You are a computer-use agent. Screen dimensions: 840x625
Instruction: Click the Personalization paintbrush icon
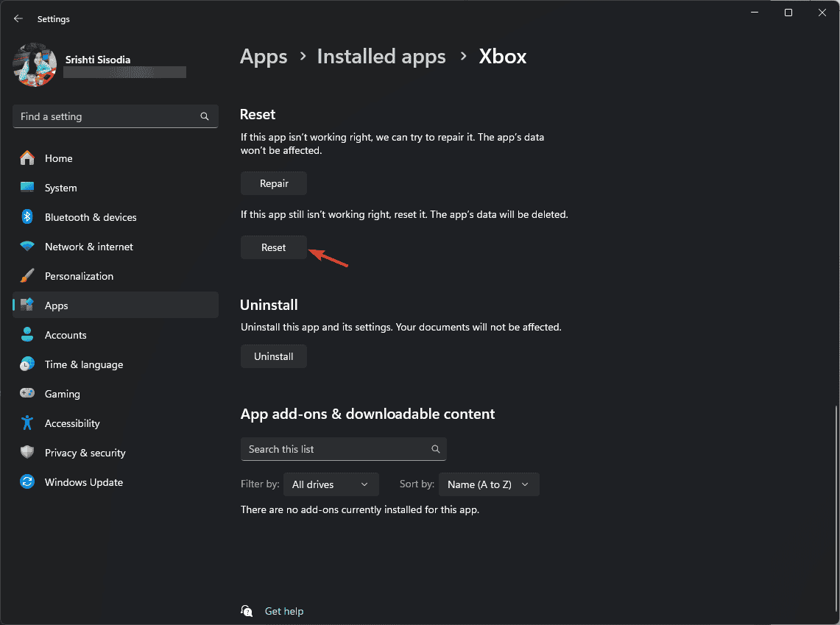(27, 276)
